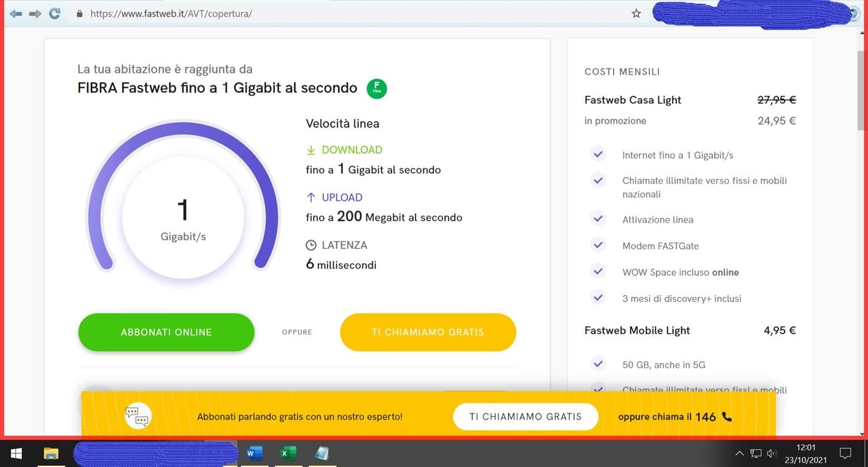Click the 24,95 € promotional price
The image size is (868, 467).
[777, 121]
